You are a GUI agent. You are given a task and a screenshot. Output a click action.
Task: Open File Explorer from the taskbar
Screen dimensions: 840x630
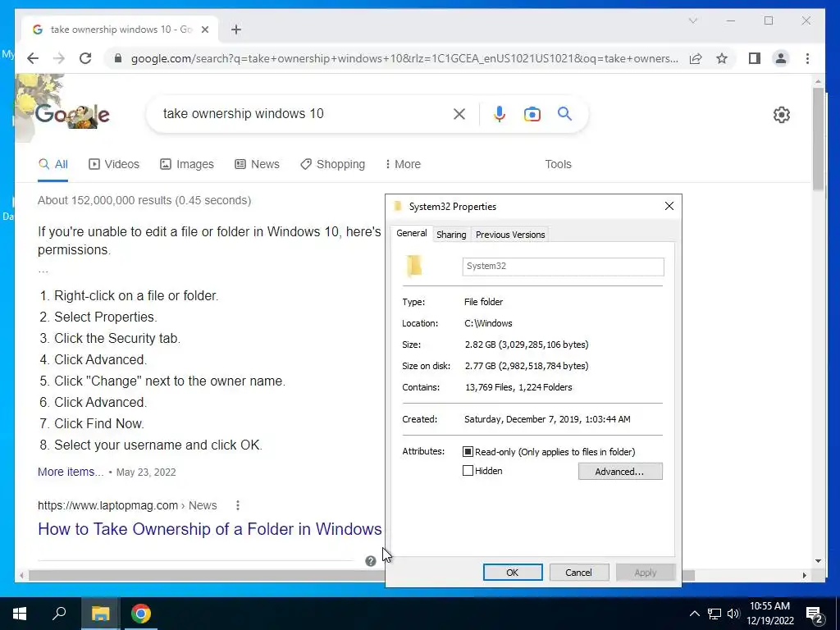click(x=100, y=614)
